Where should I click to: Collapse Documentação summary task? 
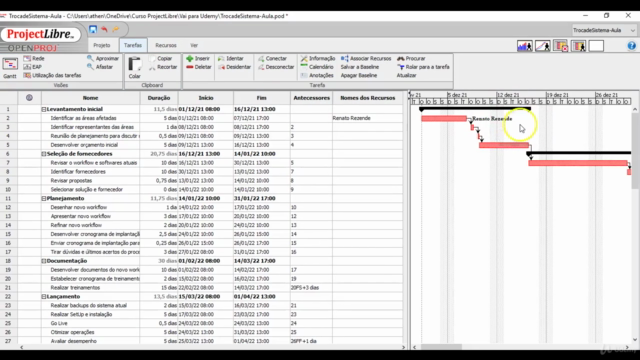click(x=44, y=261)
